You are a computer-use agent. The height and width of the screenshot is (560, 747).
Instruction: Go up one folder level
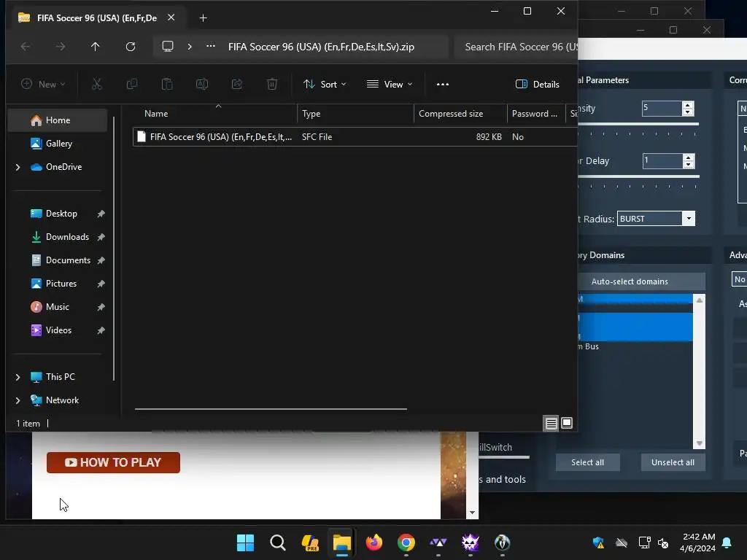click(96, 47)
